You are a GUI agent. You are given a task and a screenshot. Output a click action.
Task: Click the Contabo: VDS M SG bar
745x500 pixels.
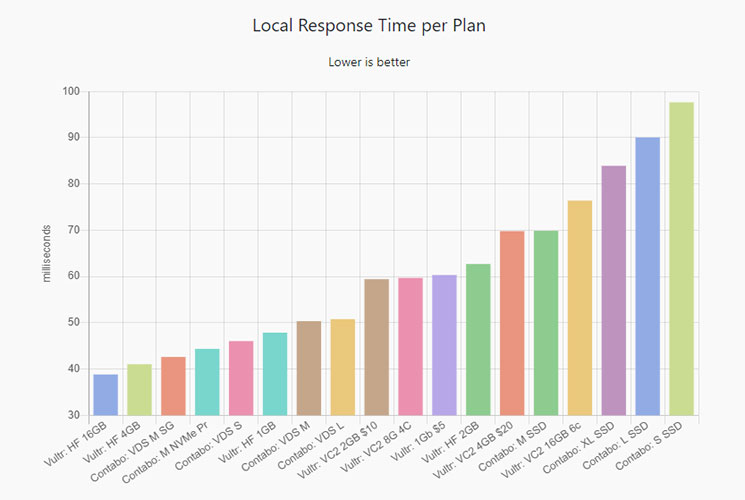(x=173, y=386)
